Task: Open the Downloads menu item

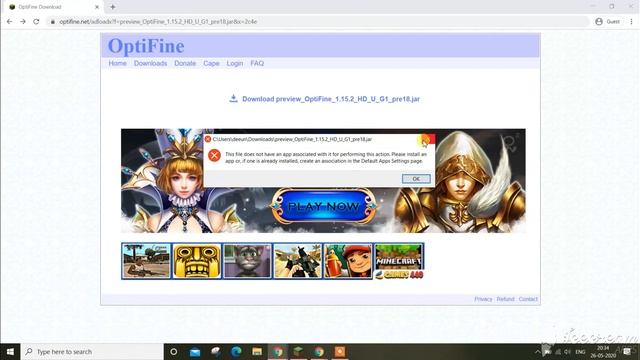Action: pyautogui.click(x=150, y=63)
